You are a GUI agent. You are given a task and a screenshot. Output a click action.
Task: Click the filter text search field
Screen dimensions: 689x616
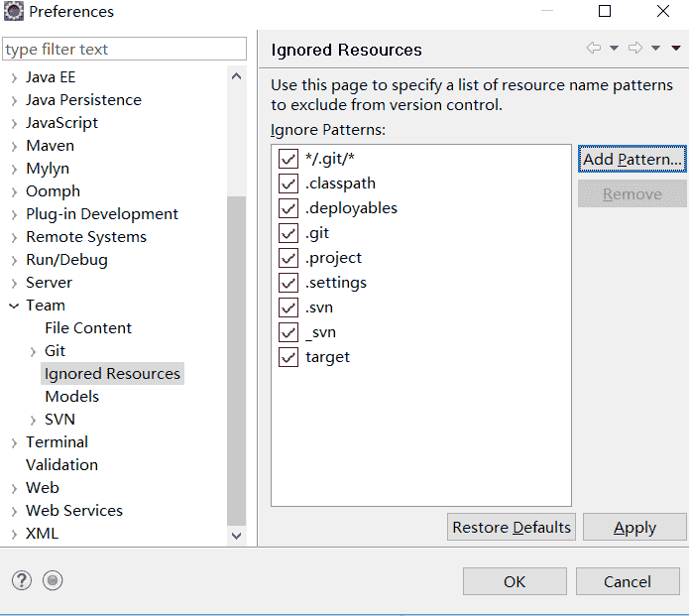(125, 50)
